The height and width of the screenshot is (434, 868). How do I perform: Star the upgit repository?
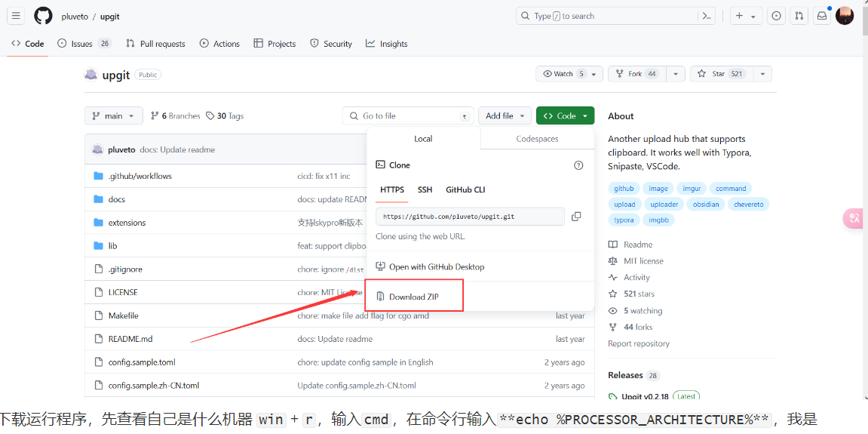tap(721, 74)
